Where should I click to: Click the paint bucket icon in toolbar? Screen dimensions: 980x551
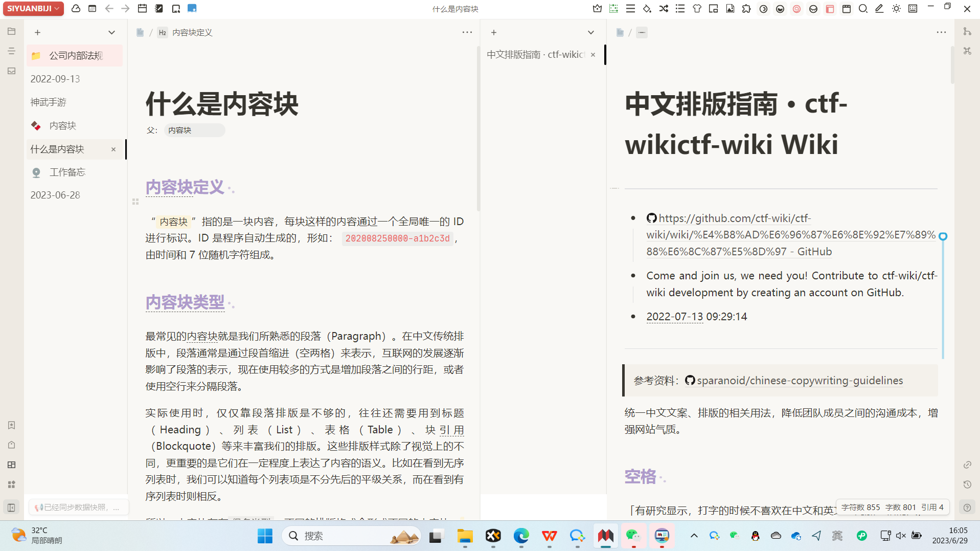point(647,9)
